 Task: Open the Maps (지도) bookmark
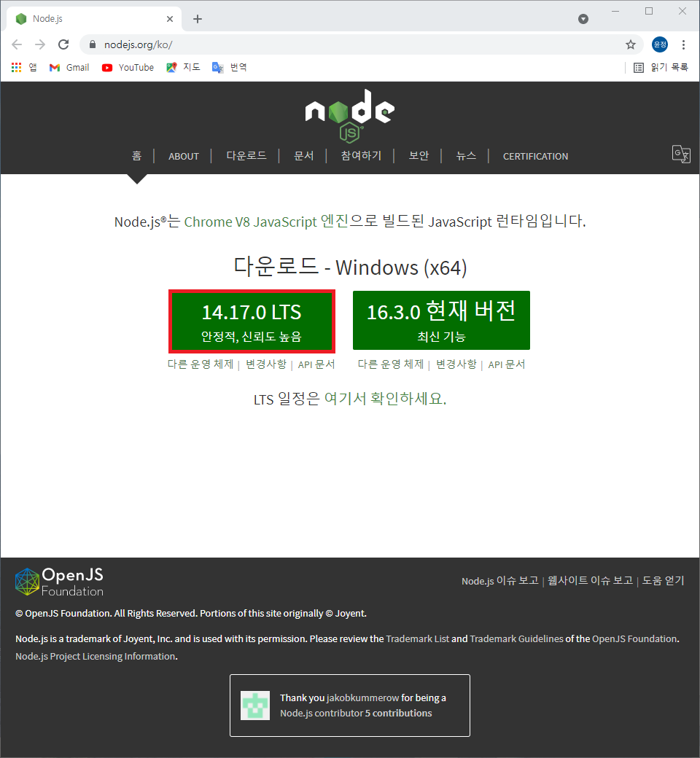[x=183, y=68]
